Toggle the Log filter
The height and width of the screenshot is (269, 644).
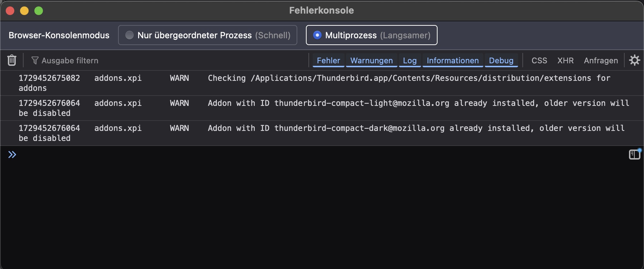[x=410, y=60]
